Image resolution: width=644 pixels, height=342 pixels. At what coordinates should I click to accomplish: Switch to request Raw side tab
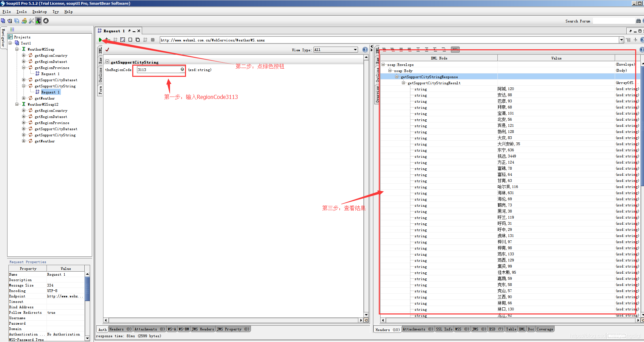point(100,61)
